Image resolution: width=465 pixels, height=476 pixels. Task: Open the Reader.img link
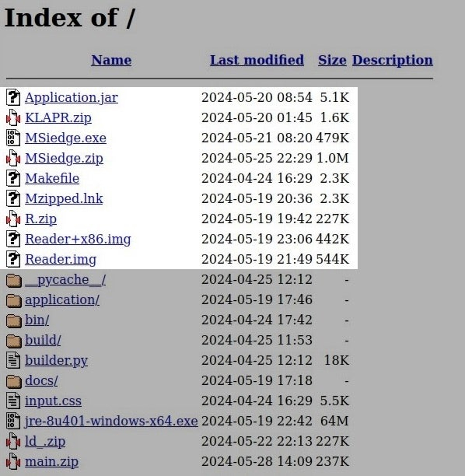[x=60, y=260]
